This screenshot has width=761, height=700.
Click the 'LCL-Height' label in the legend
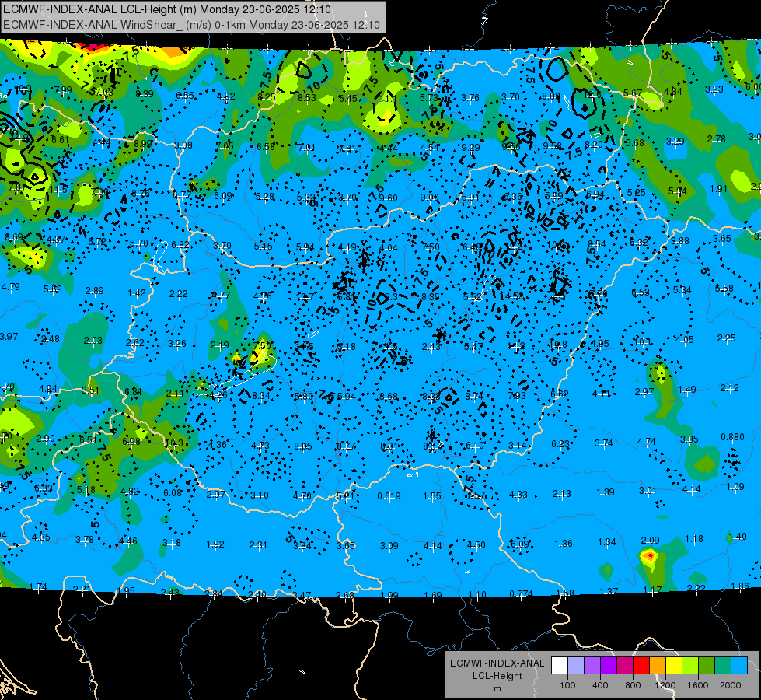coord(497,676)
